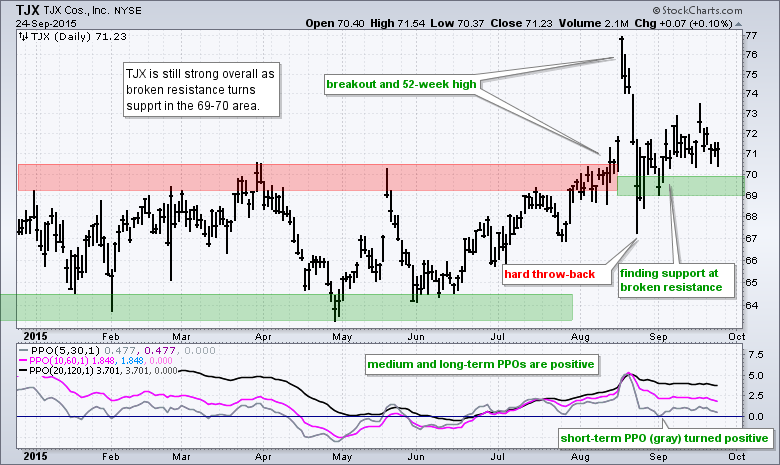
Task: Click the Apr label under the price chart
Action: pyautogui.click(x=263, y=337)
